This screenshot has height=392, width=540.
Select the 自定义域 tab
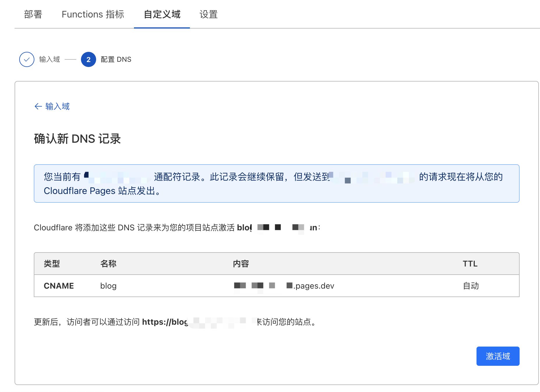[162, 14]
